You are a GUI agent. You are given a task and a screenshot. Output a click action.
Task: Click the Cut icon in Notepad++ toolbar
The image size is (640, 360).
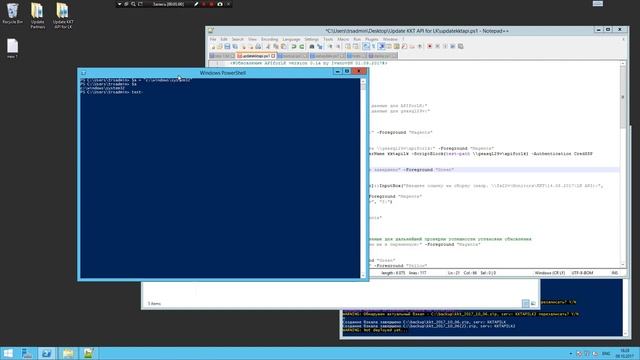point(268,47)
